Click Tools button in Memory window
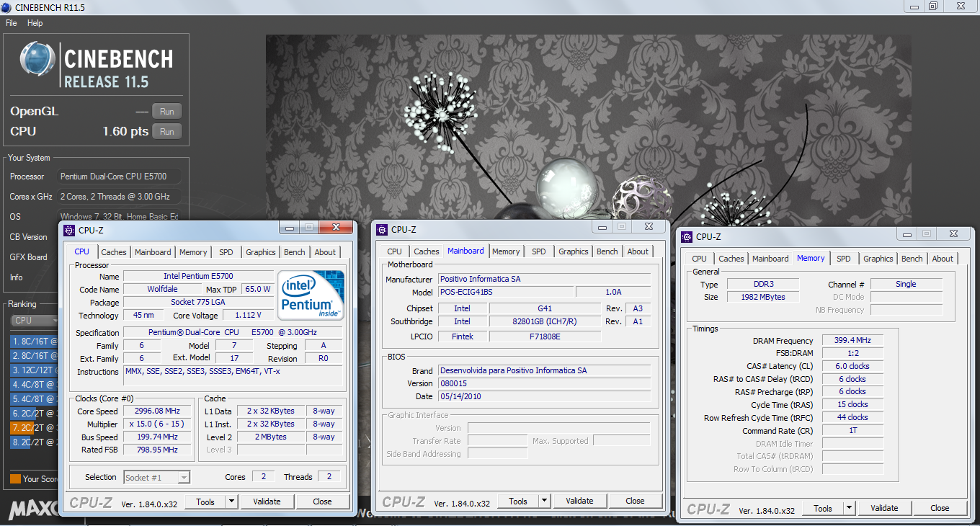 pos(823,508)
